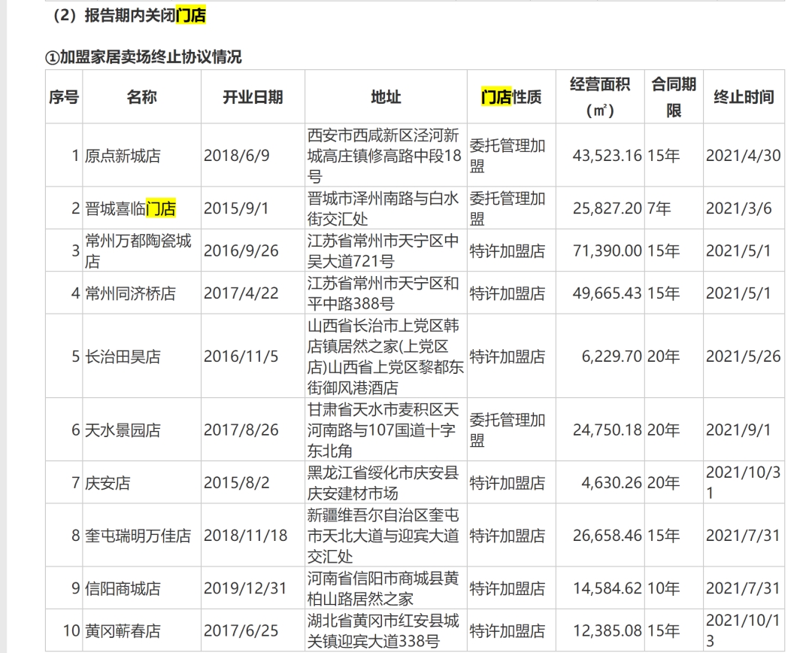
Task: Click 奎屯瑞明万佳店 store name
Action: (138, 536)
